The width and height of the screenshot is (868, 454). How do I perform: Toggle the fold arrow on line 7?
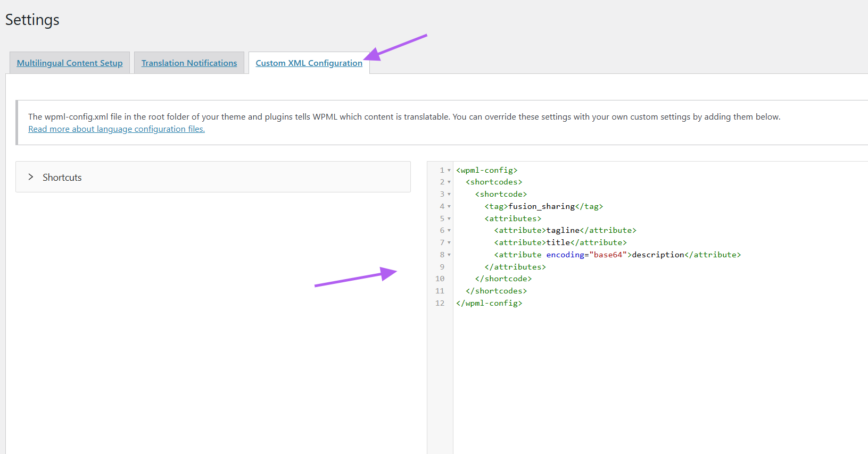tap(449, 243)
